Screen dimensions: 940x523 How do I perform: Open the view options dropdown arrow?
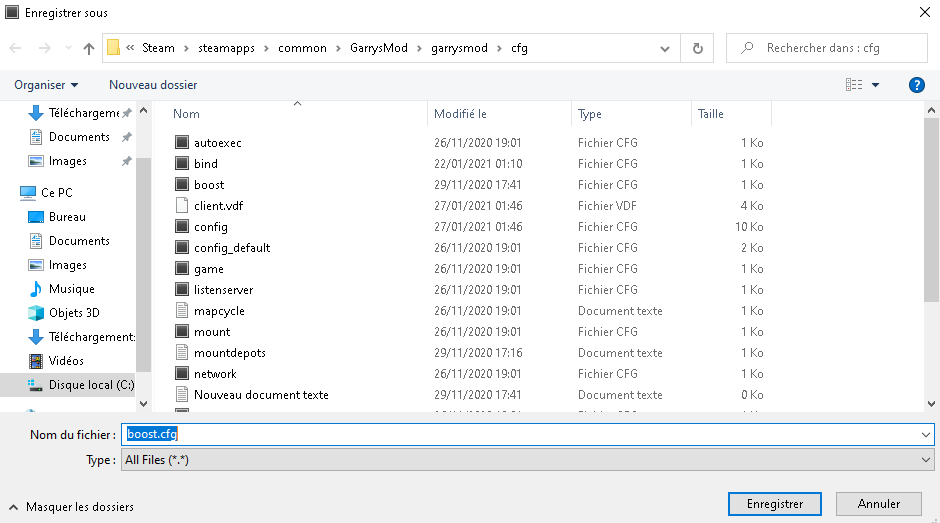(x=876, y=85)
